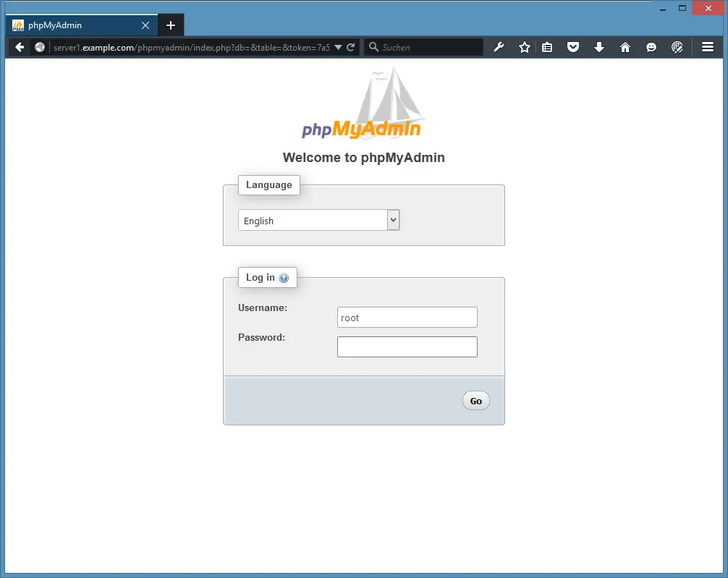Screen dimensions: 728x578
Task: Open developer tools wrench icon
Action: [499, 47]
